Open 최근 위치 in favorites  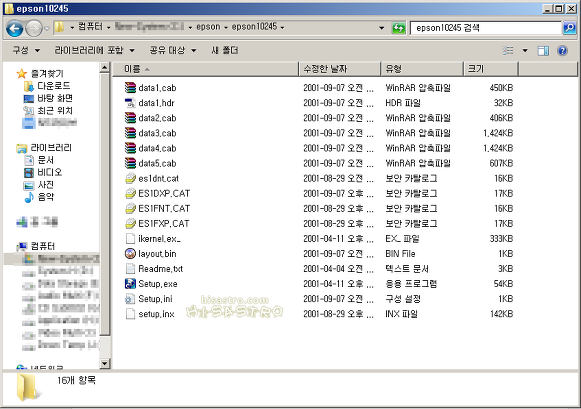pos(55,110)
